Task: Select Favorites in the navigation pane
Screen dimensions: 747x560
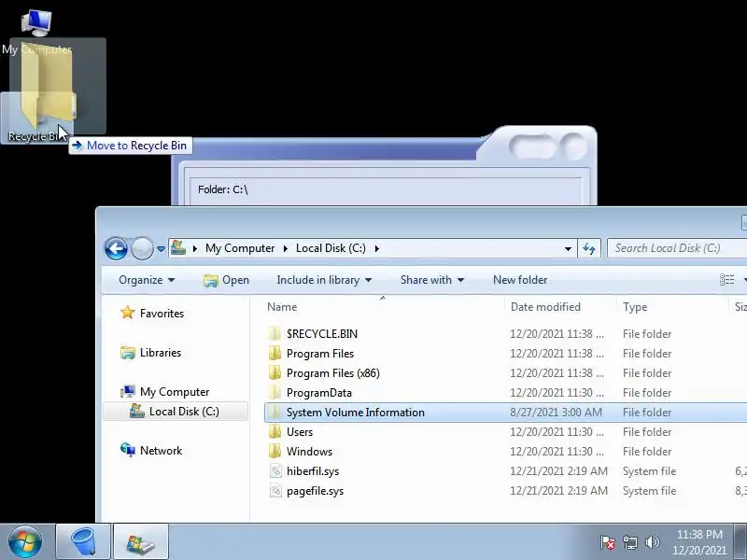Action: click(x=162, y=314)
